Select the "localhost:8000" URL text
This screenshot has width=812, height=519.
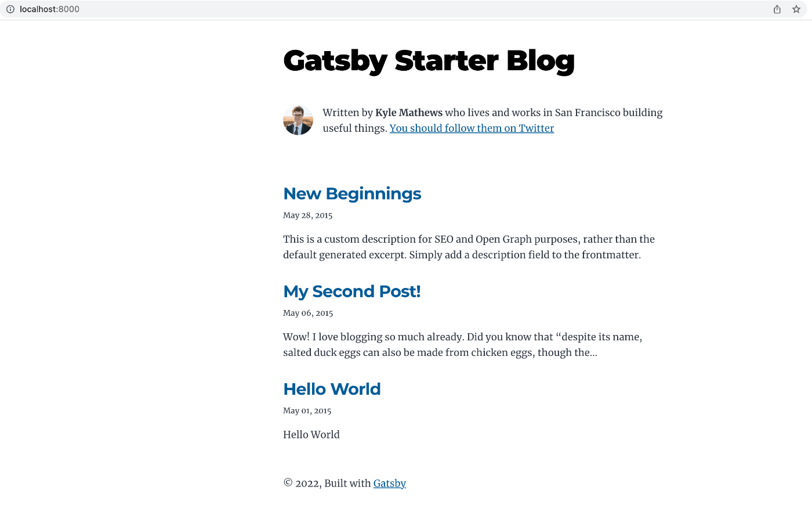(x=49, y=9)
